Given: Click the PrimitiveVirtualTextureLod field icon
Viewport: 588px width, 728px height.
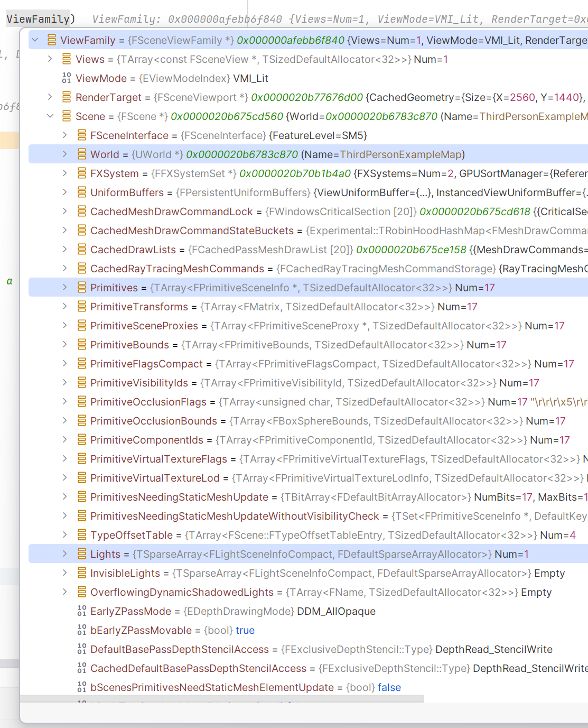Looking at the screenshot, I should point(82,478).
